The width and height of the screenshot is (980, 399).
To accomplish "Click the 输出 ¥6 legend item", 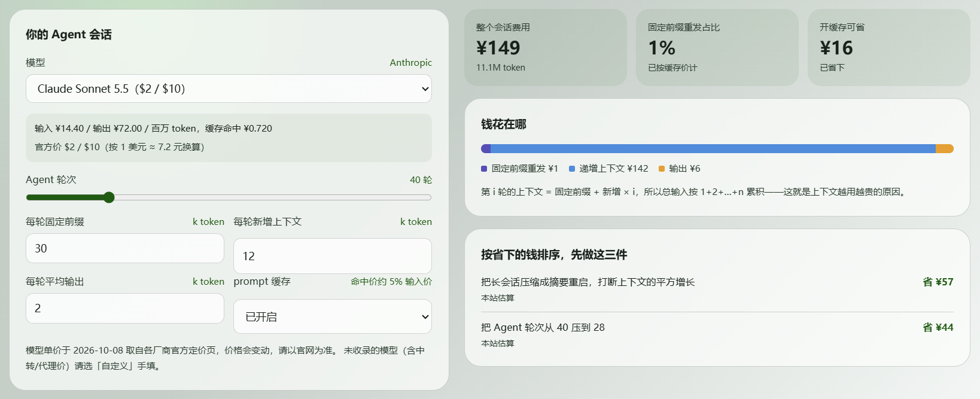I will tap(680, 169).
